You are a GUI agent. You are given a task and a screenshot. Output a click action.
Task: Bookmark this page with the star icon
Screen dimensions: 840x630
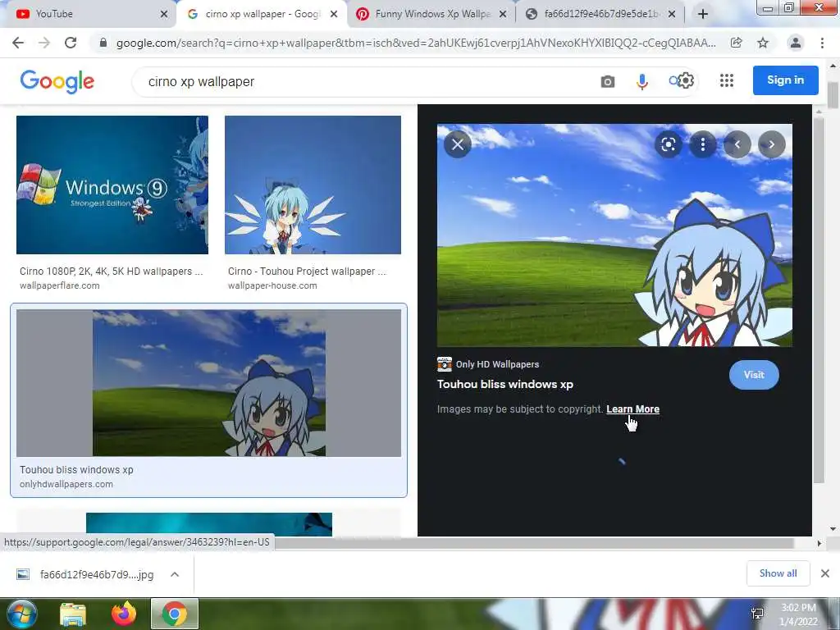click(x=763, y=43)
